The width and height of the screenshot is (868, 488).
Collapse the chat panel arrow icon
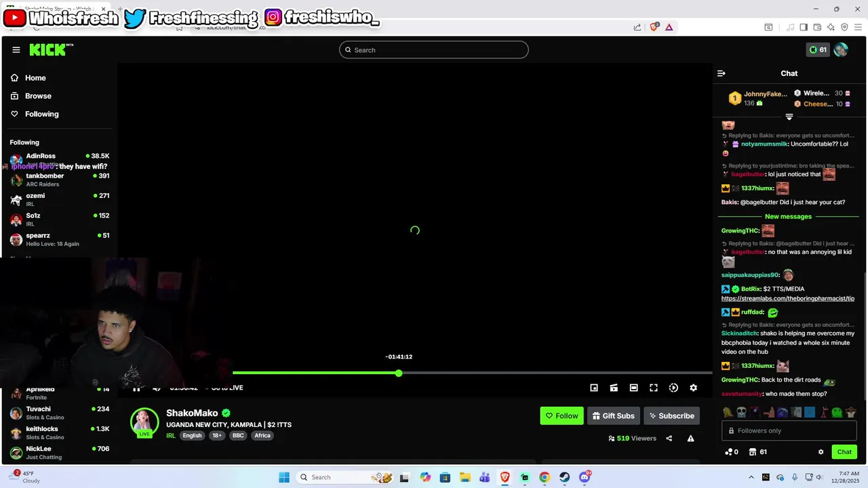coord(722,73)
